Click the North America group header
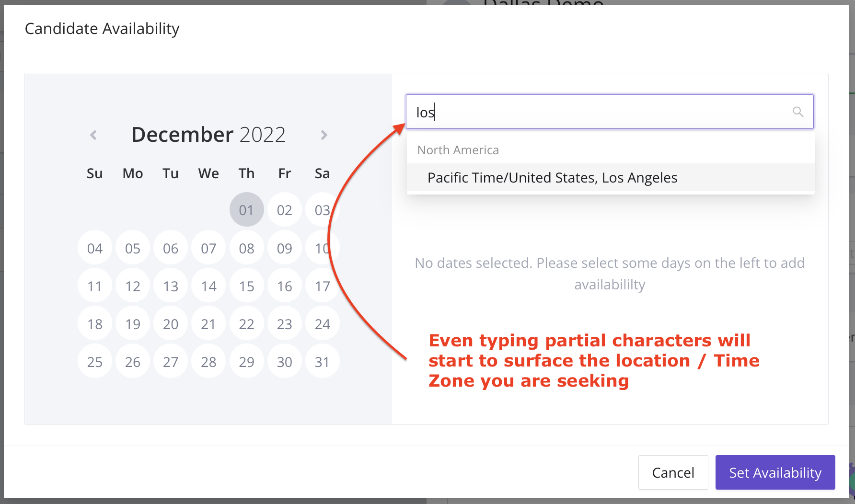Screen dimensions: 855x504 pos(458,149)
